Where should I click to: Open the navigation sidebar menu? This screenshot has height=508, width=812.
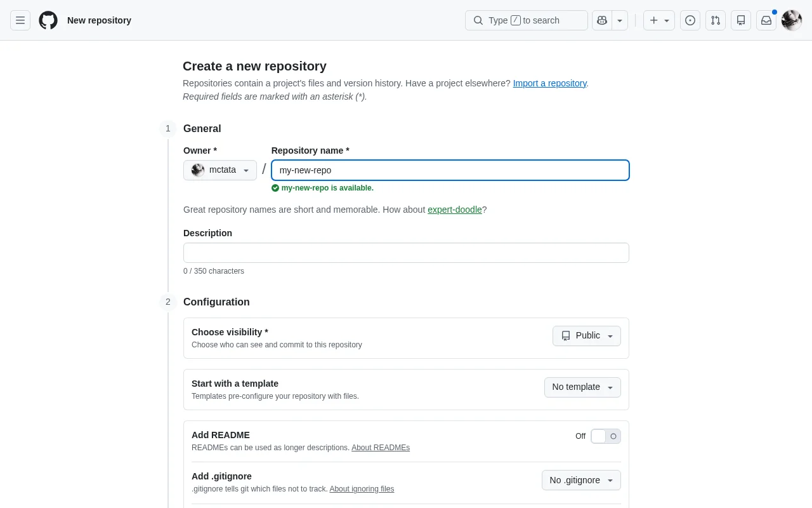20,20
